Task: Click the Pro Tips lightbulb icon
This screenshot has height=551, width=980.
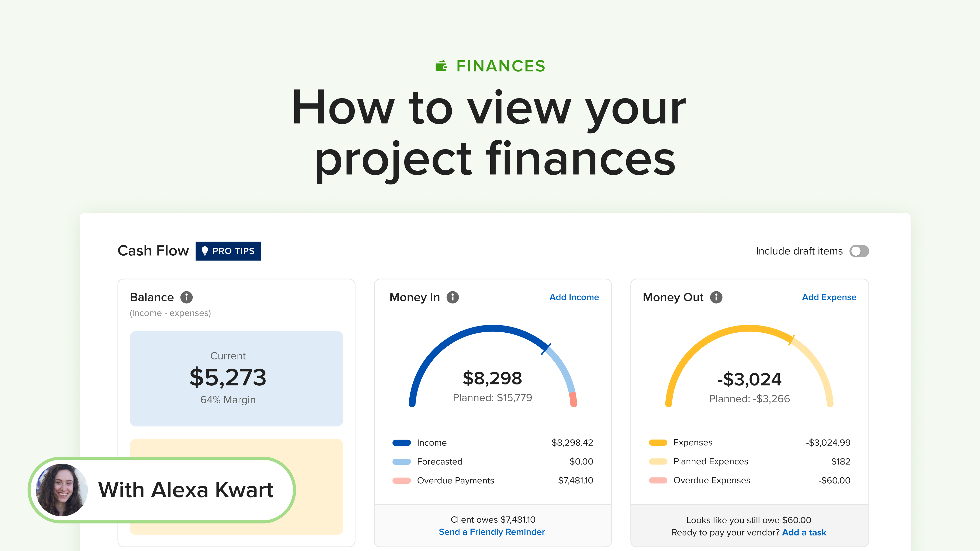Action: point(205,251)
